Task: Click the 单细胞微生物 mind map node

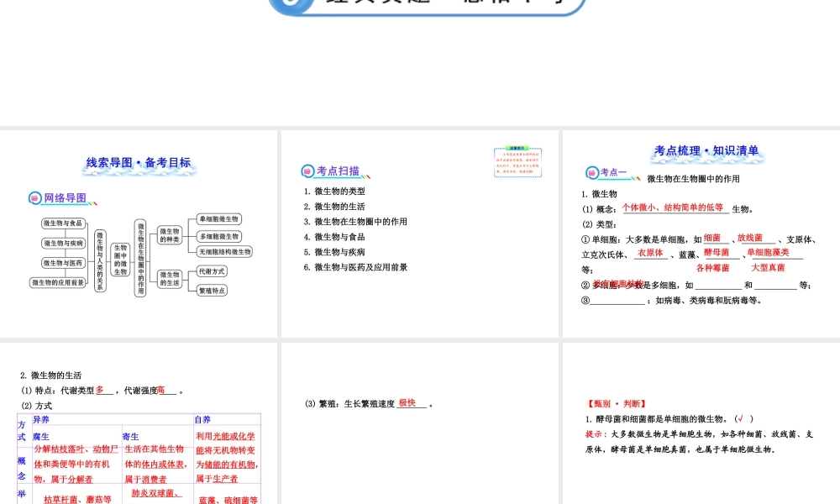Action: point(219,219)
